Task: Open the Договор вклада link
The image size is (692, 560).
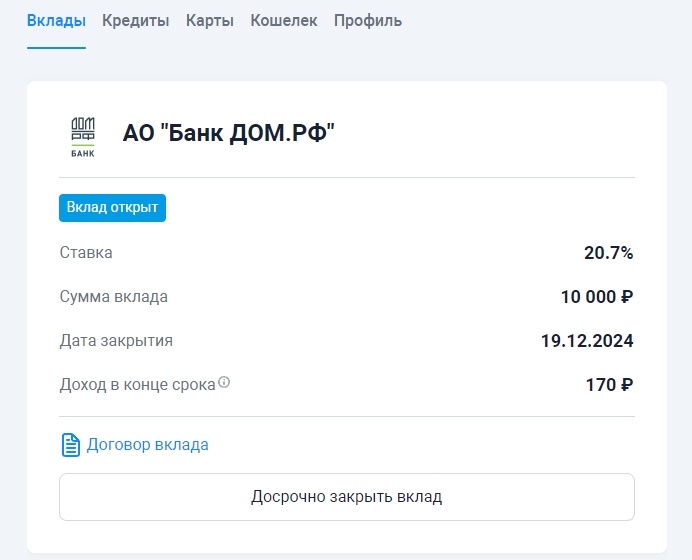Action: (147, 444)
